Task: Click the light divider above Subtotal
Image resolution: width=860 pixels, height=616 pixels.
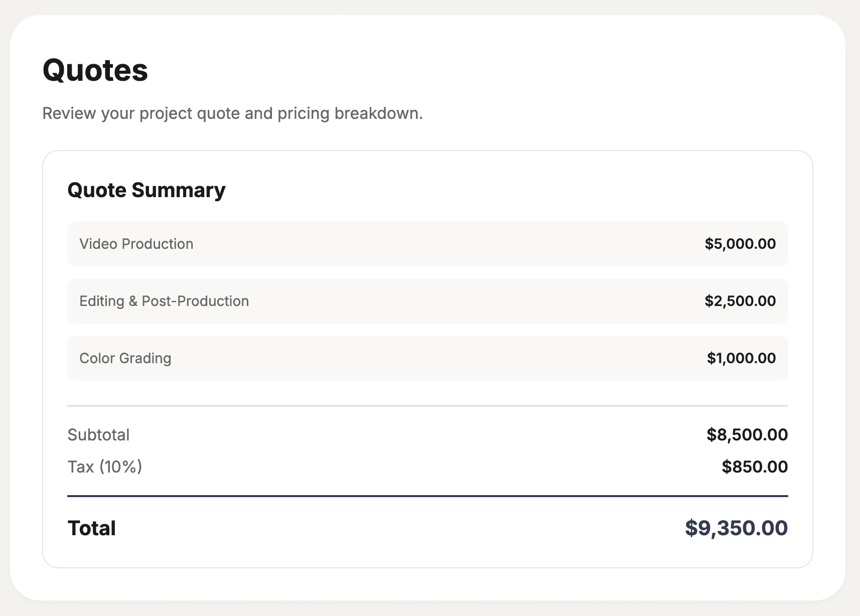Action: coord(427,405)
